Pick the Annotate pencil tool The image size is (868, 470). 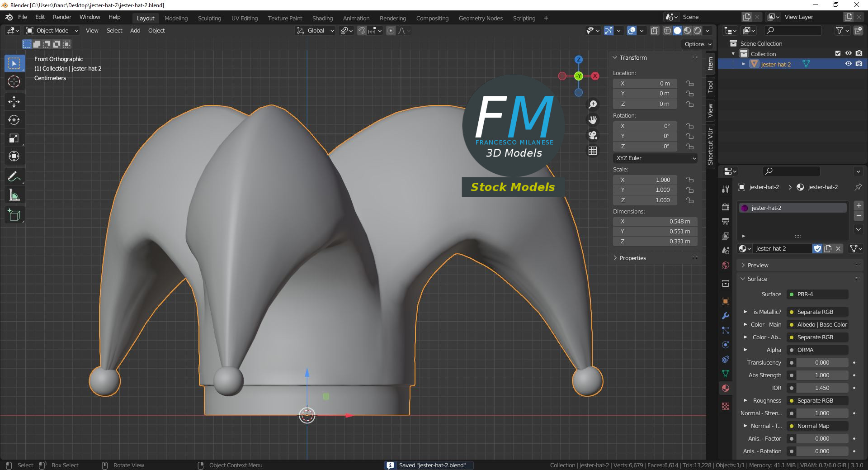(14, 176)
